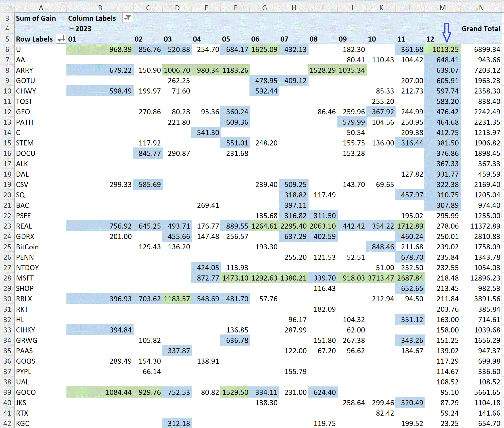This screenshot has width=504, height=428.
Task: Click the CHWY row label
Action: [26, 91]
